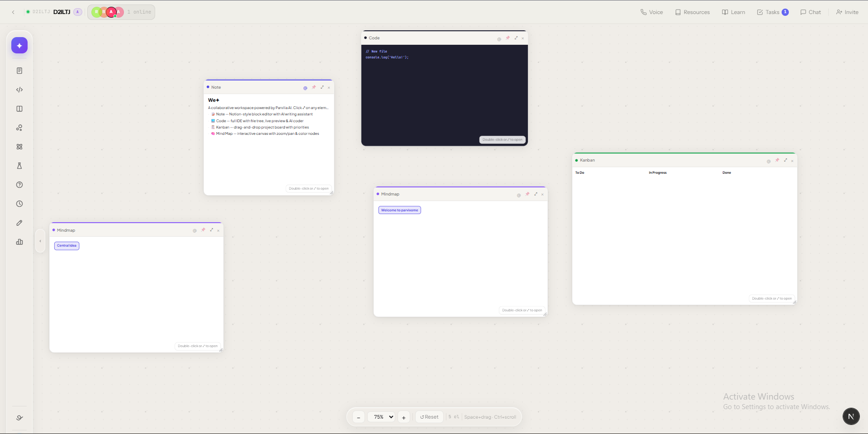Image resolution: width=868 pixels, height=434 pixels.
Task: Start a Voice call
Action: click(x=652, y=12)
